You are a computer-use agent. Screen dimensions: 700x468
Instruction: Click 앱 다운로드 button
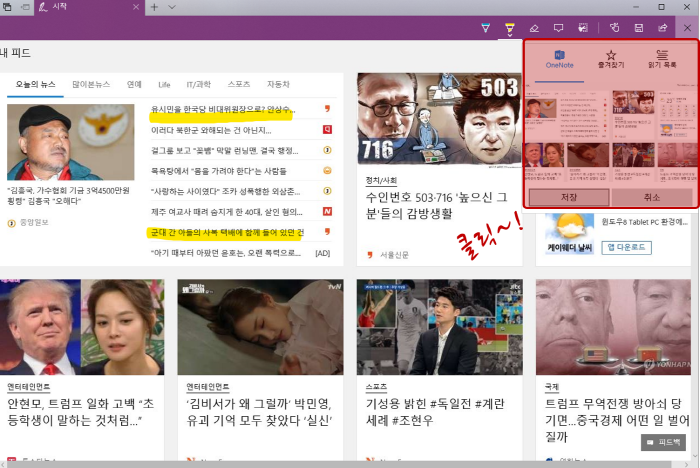coord(627,247)
